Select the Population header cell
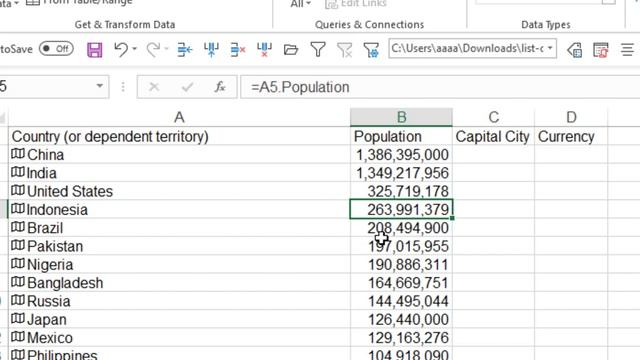Image resolution: width=640 pixels, height=360 pixels. pos(401,136)
